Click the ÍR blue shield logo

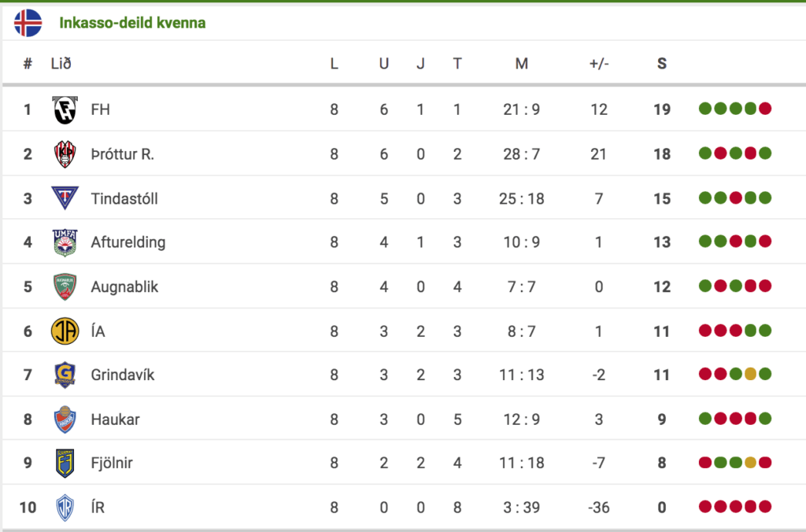[x=65, y=508]
